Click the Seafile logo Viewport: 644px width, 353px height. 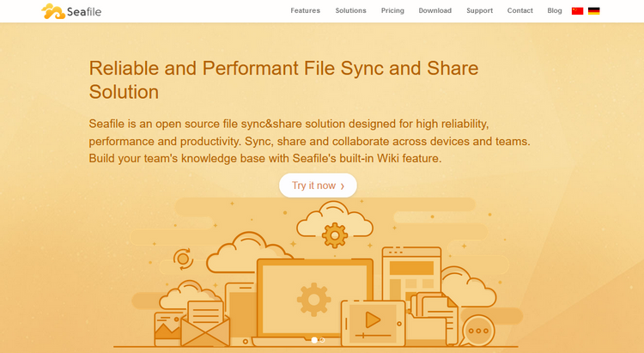[71, 11]
